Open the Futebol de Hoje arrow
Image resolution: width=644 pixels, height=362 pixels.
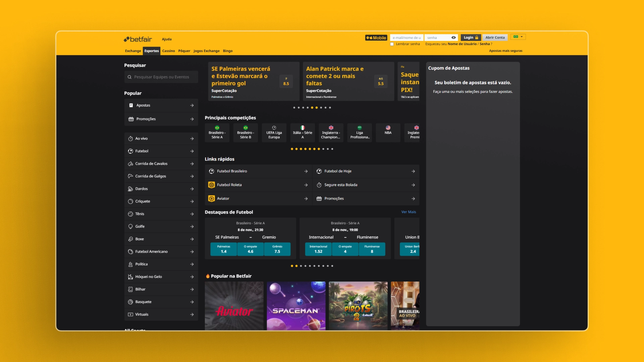coord(413,171)
